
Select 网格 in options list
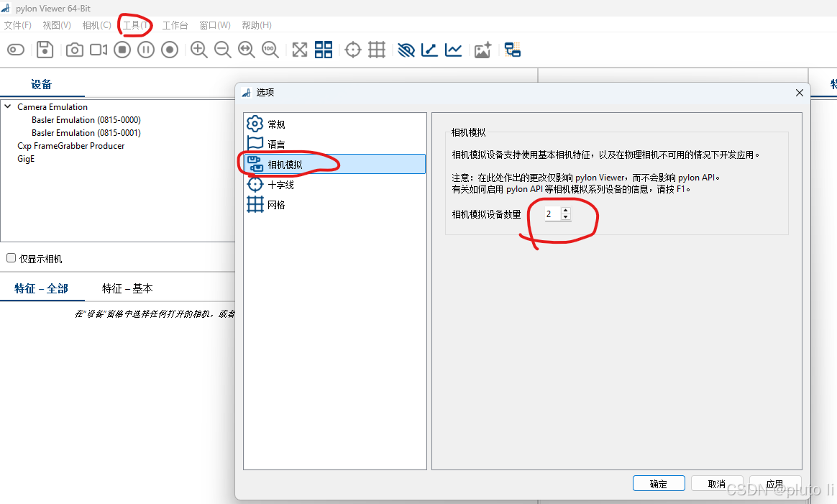(x=334, y=204)
